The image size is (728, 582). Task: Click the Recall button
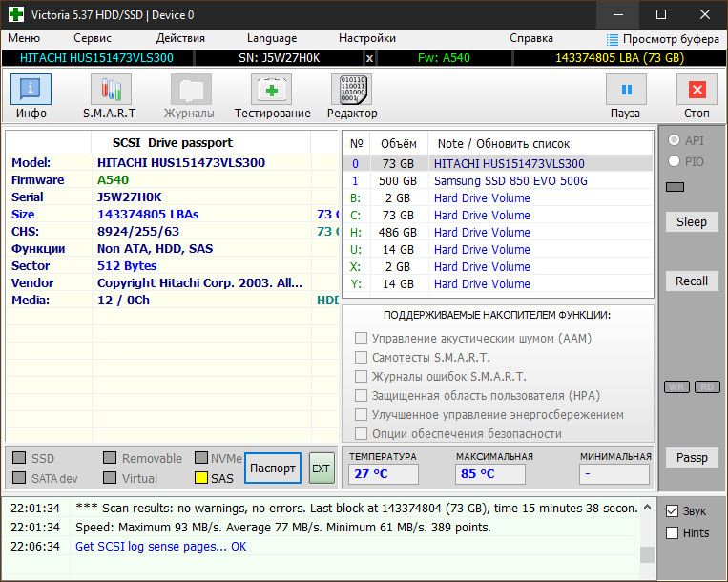(692, 281)
